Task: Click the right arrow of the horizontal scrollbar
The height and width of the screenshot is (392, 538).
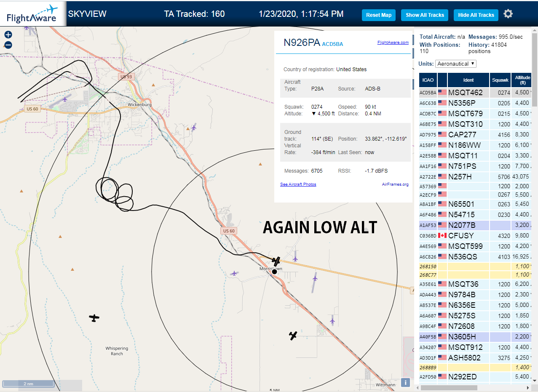Action: (528, 387)
